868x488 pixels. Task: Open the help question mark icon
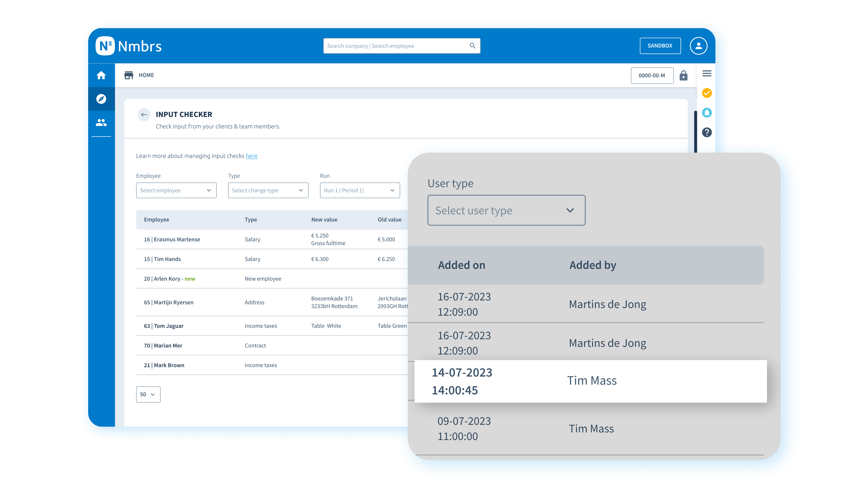707,132
